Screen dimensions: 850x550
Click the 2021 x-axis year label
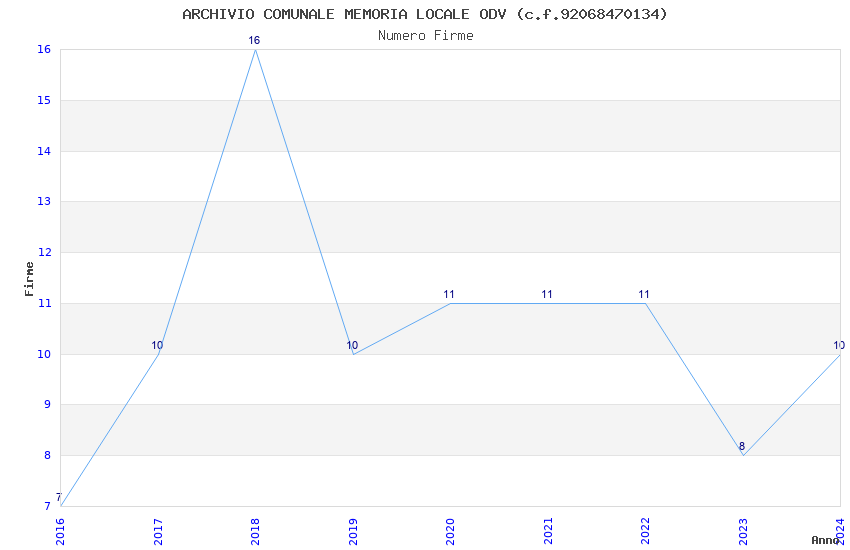pyautogui.click(x=548, y=532)
